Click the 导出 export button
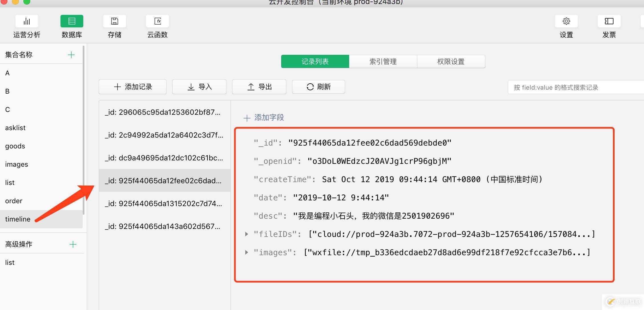644x310 pixels. point(259,87)
